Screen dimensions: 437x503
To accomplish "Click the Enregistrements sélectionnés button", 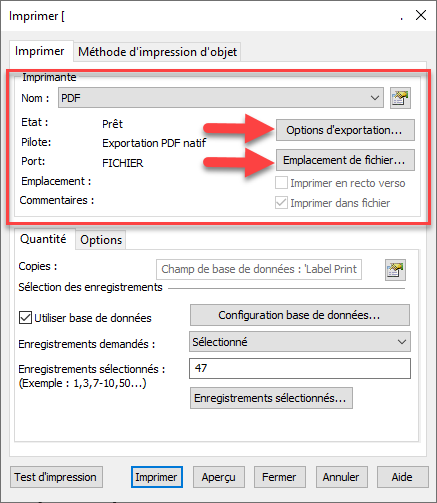I will 271,398.
